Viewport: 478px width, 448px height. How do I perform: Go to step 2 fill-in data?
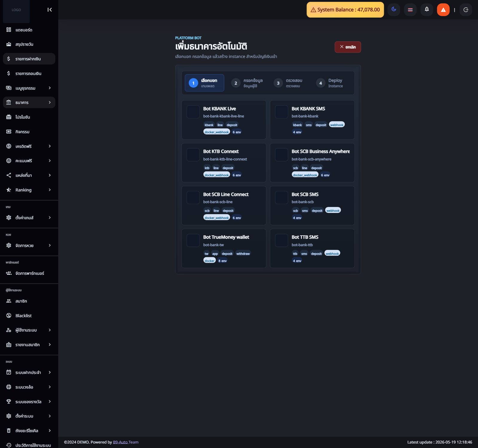click(x=247, y=83)
